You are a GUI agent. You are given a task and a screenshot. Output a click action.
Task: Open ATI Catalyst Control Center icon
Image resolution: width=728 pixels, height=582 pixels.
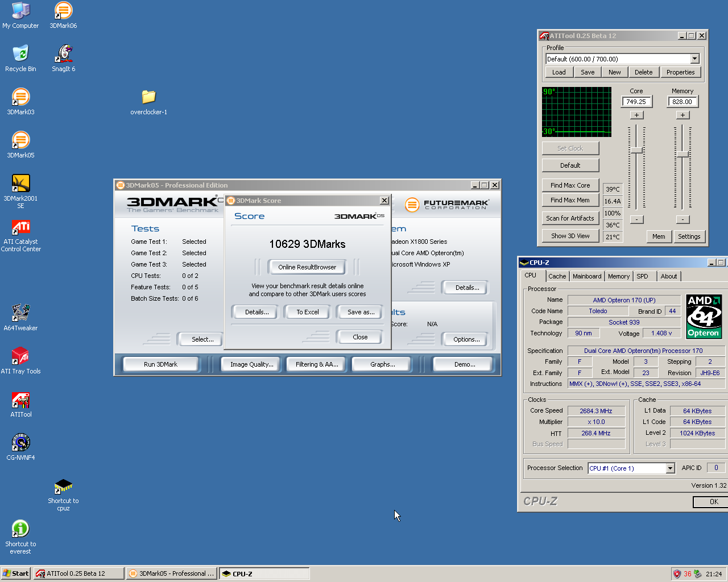click(20, 227)
